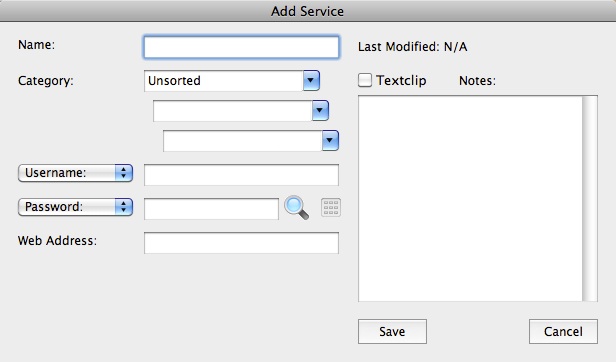Image resolution: width=616 pixels, height=362 pixels.
Task: Click into the password value field
Action: click(211, 209)
